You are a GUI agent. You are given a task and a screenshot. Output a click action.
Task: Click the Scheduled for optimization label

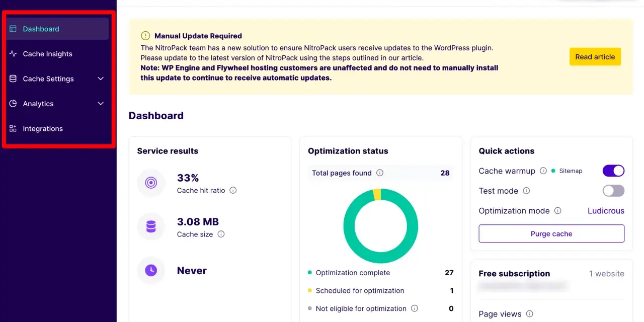point(360,291)
